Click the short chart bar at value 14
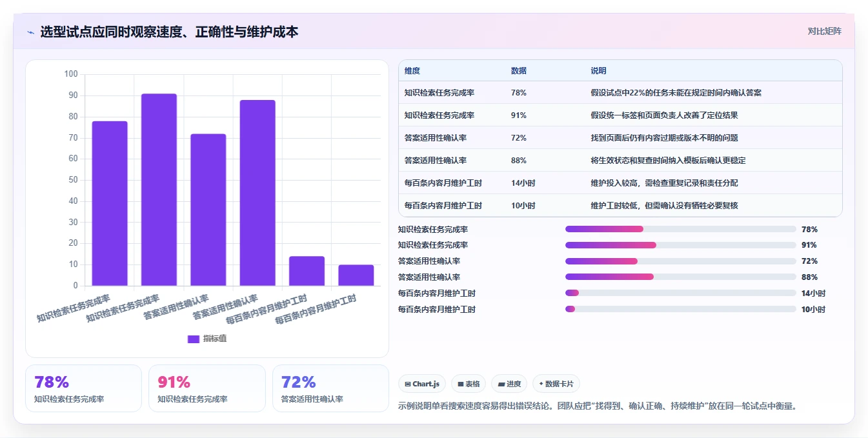 [307, 271]
